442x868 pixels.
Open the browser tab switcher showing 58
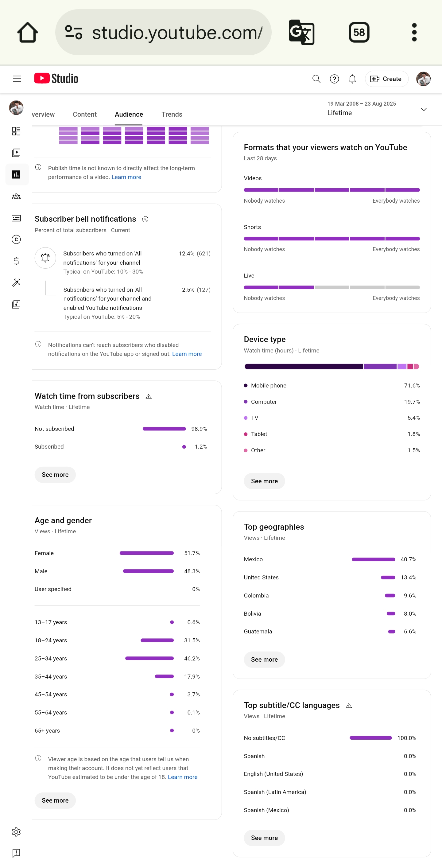(x=359, y=32)
